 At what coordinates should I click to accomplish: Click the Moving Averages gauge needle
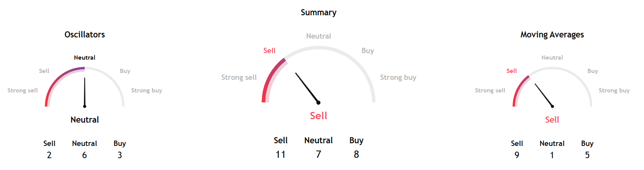pos(544,95)
